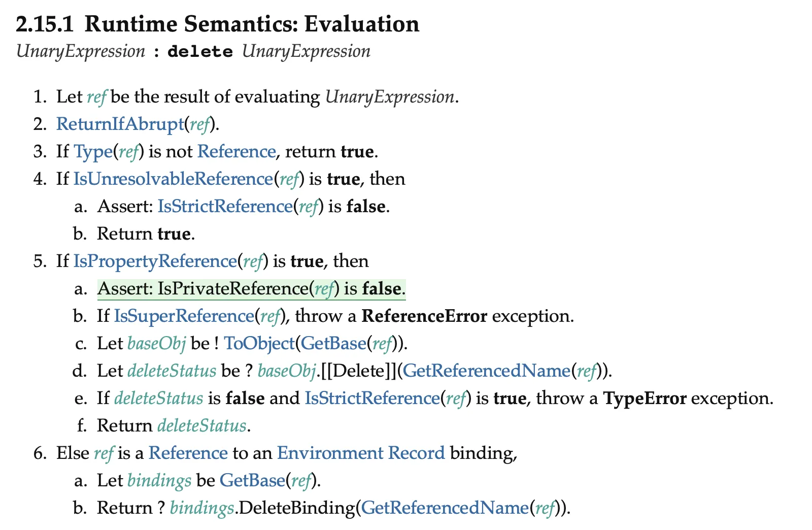Select the deleteStatus variable in step 5f
The height and width of the screenshot is (530, 812).
point(202,425)
